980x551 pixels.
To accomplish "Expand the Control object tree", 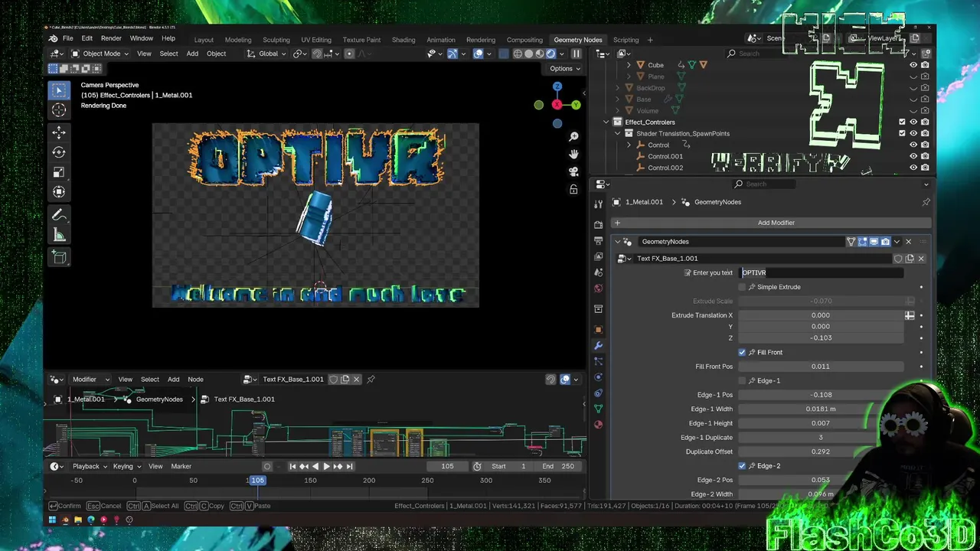I will (629, 145).
